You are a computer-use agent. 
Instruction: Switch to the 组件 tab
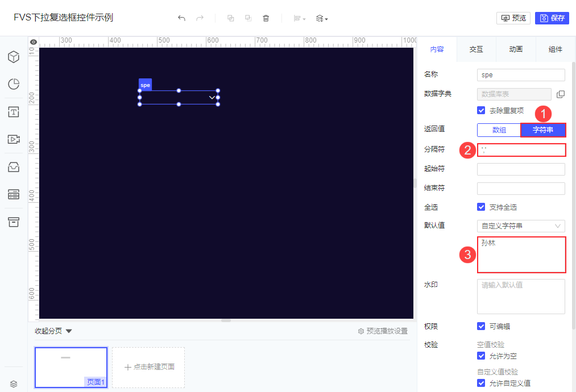click(x=555, y=49)
